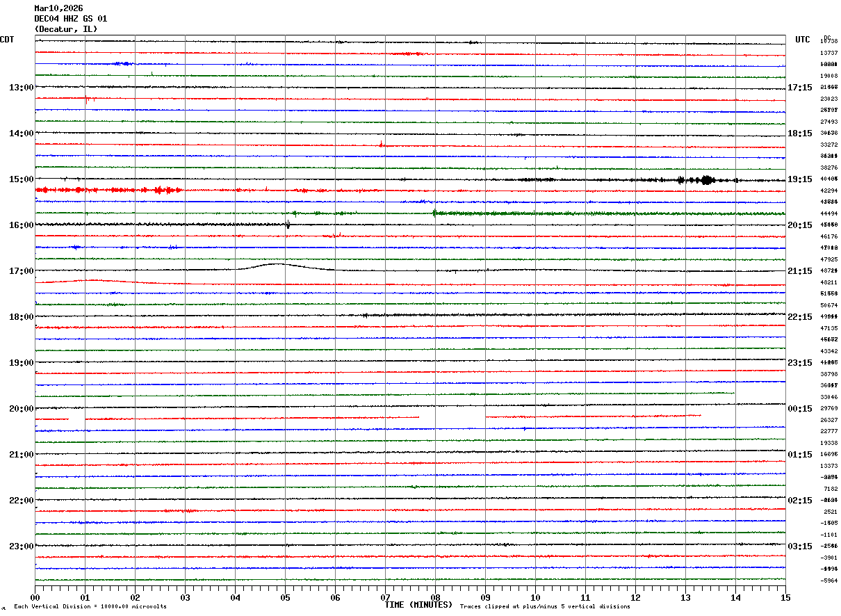Select the 15:00 CDT time label
841x616 pixels.
pos(21,179)
